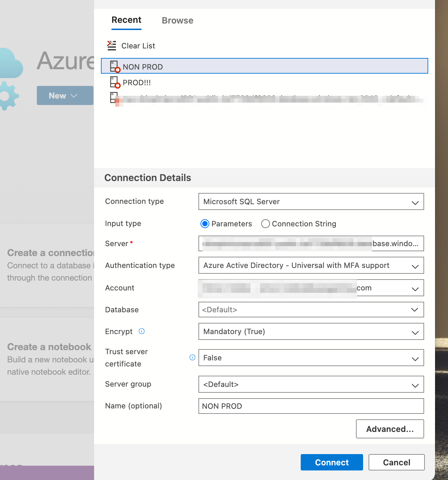Image resolution: width=448 pixels, height=480 pixels.
Task: Select the PROD!!! recent connection
Action: tap(265, 82)
